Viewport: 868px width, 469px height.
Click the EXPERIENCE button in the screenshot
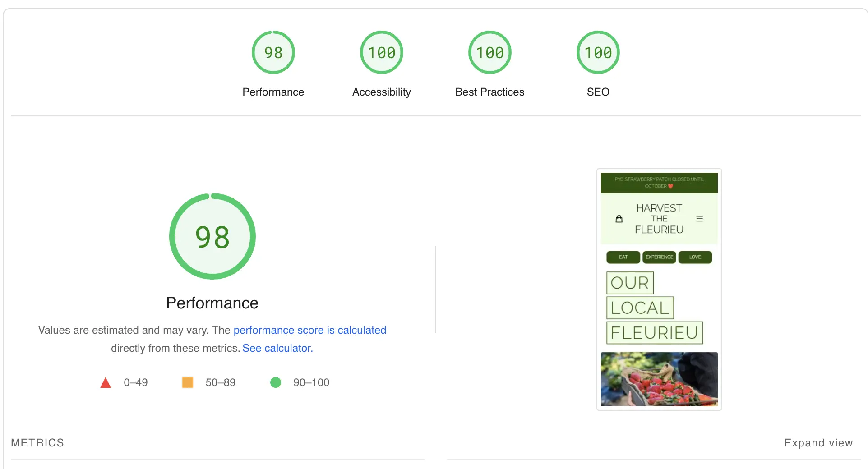(x=659, y=257)
